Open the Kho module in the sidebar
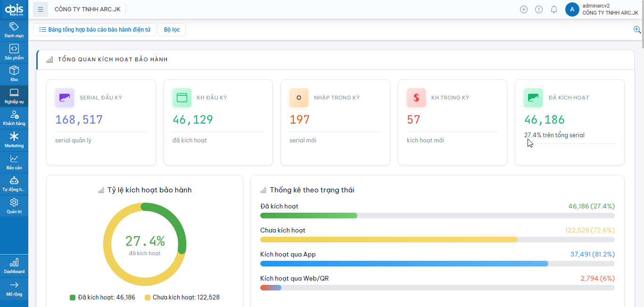This screenshot has height=307, width=644. click(x=14, y=73)
